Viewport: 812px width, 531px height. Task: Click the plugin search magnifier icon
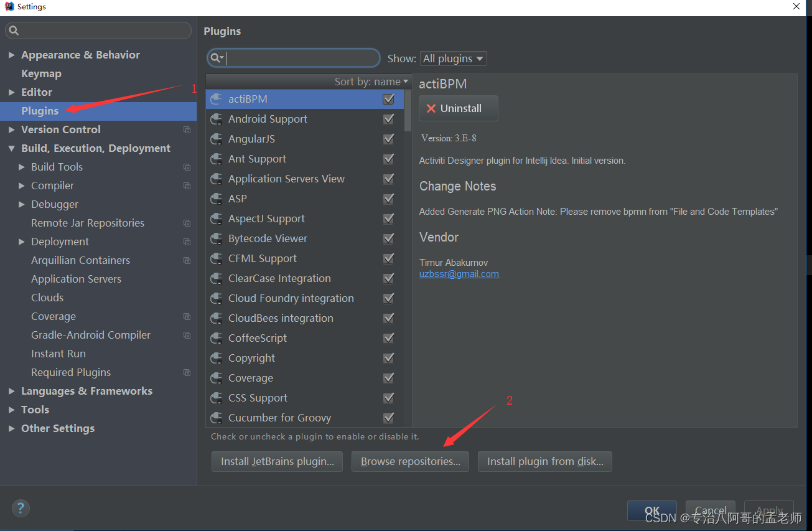(x=217, y=58)
